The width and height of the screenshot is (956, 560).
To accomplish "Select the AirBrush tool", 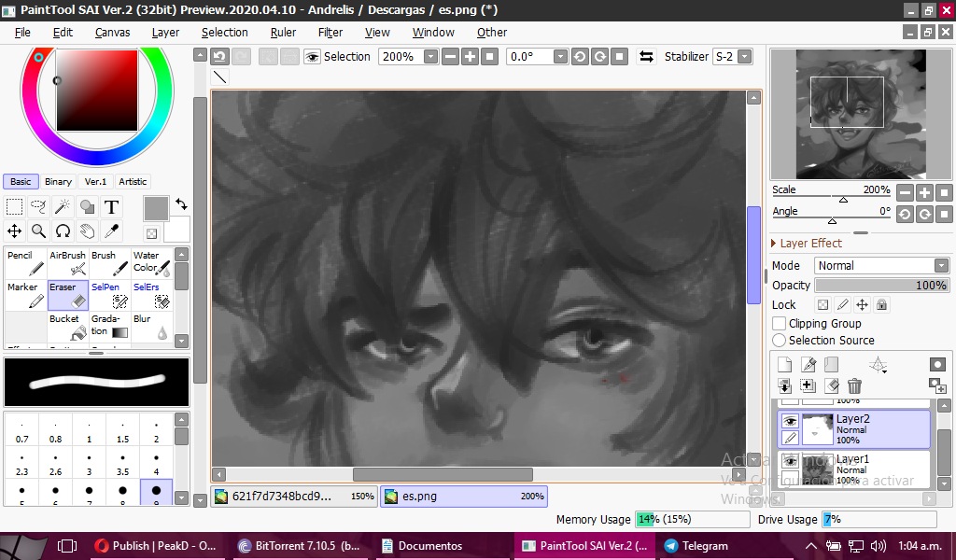I will [67, 263].
